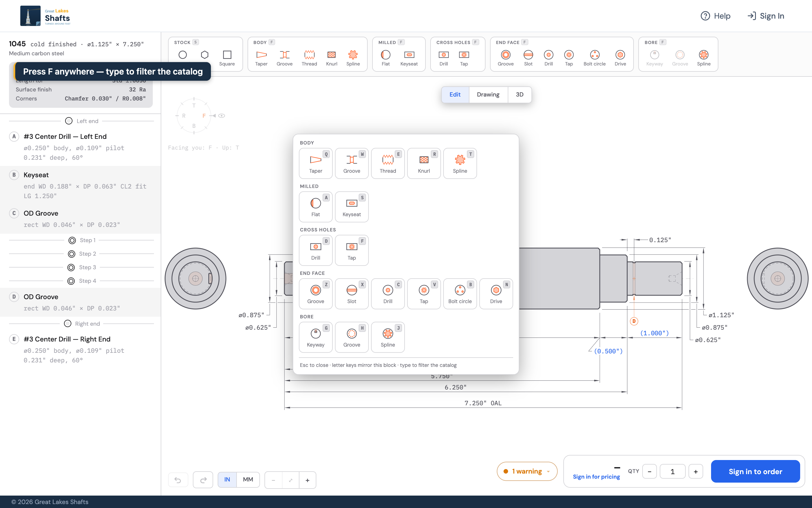This screenshot has width=812, height=508.
Task: Expand the Step 2 section
Action: coord(81,254)
